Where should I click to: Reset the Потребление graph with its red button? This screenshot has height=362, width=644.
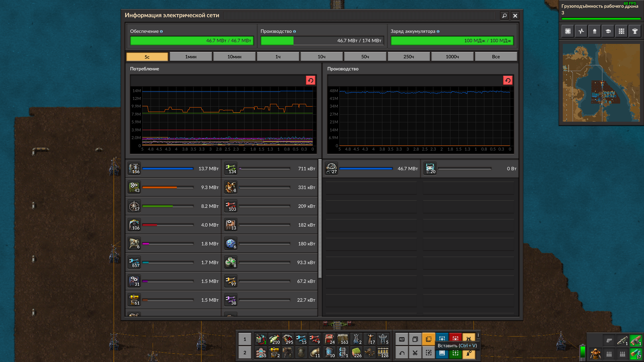pos(311,80)
